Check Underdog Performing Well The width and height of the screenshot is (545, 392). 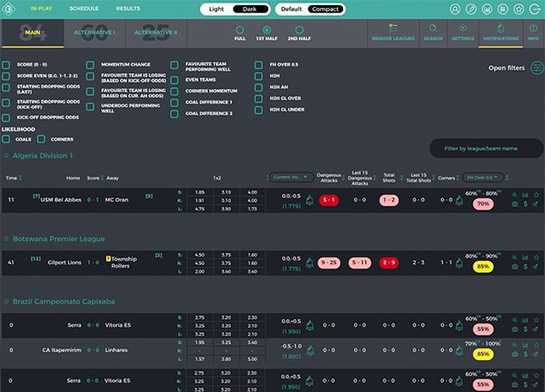coord(90,107)
